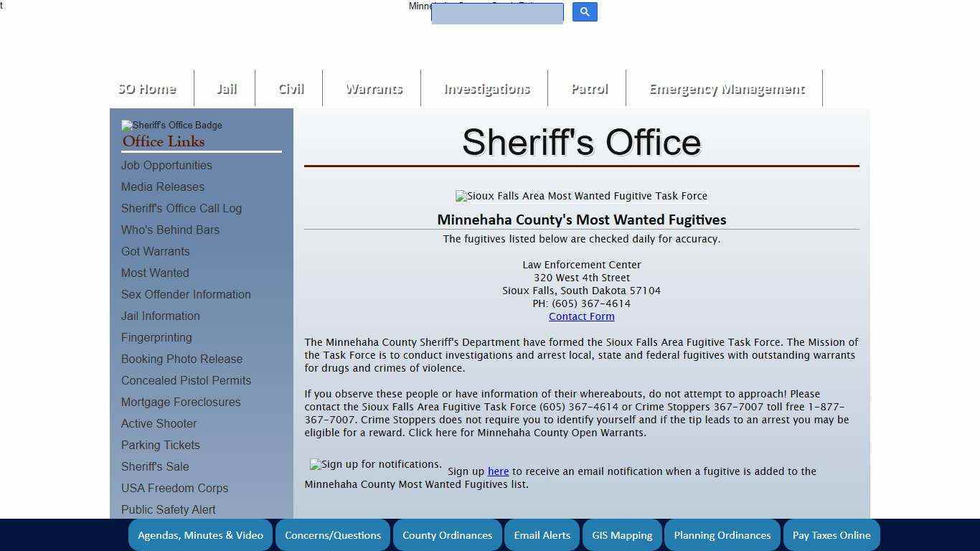The height and width of the screenshot is (551, 980).
Task: Select the Patrol tab
Action: pos(588,88)
